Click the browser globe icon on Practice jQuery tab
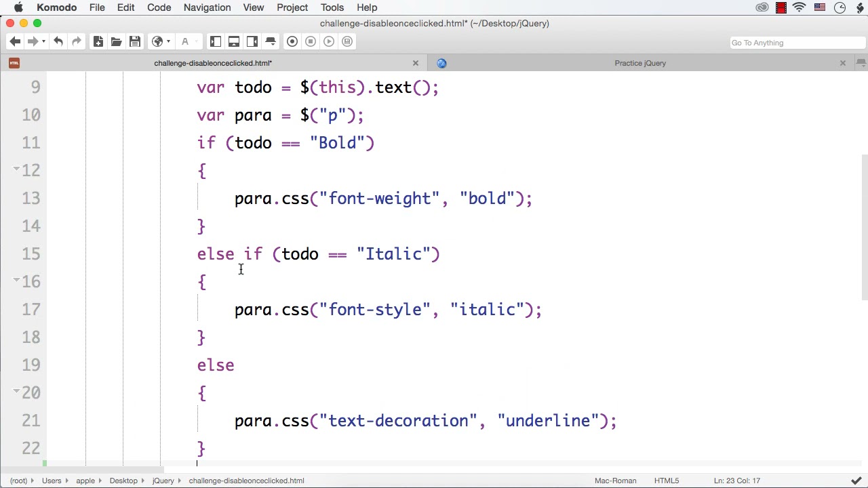The image size is (868, 488). [x=441, y=63]
